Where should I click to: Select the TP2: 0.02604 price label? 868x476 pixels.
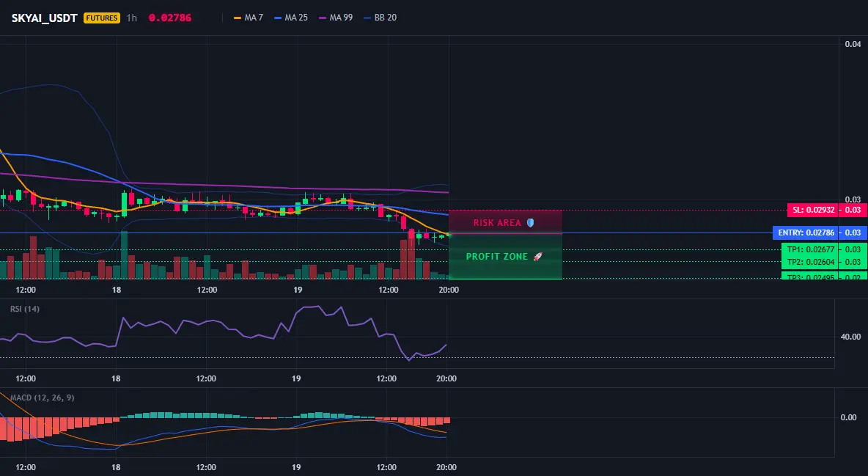pos(810,262)
